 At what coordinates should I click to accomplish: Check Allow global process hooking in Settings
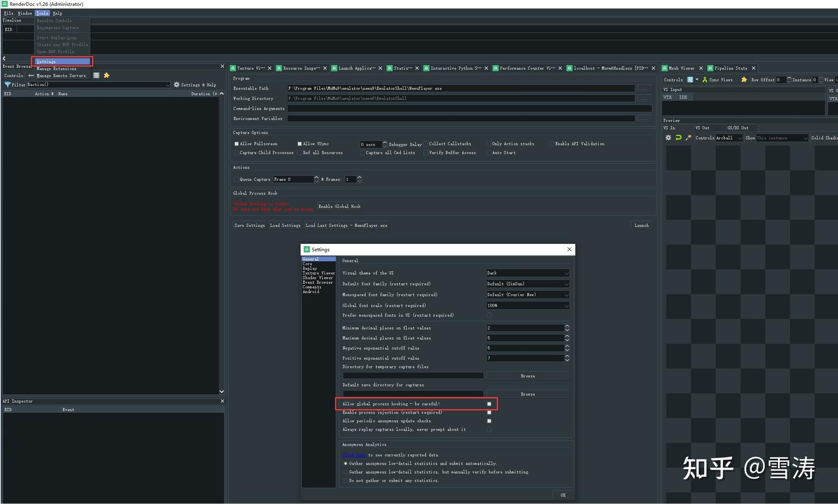[x=489, y=403]
